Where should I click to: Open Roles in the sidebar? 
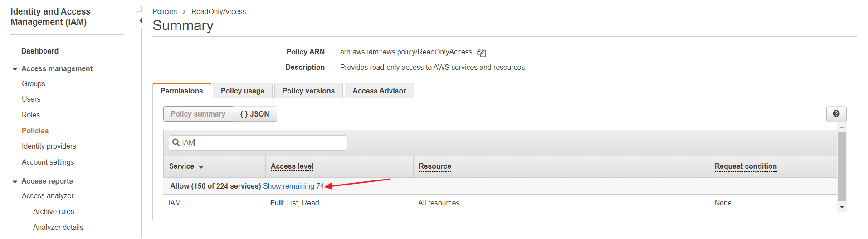(31, 115)
